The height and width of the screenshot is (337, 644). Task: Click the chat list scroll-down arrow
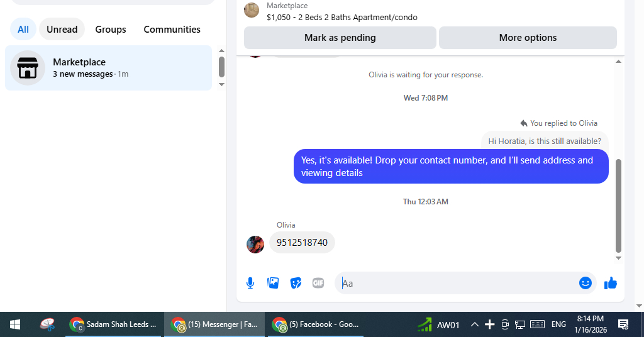[222, 84]
